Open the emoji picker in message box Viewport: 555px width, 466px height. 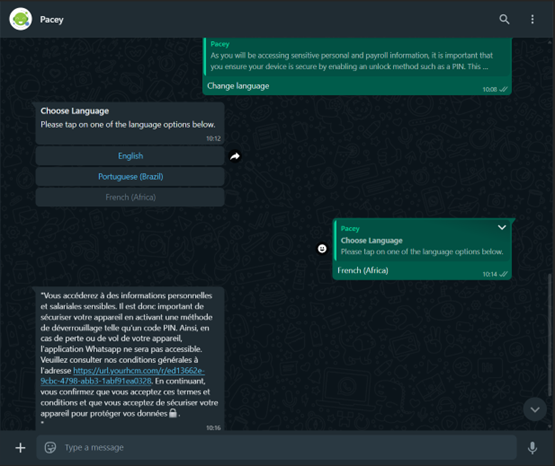(x=50, y=448)
